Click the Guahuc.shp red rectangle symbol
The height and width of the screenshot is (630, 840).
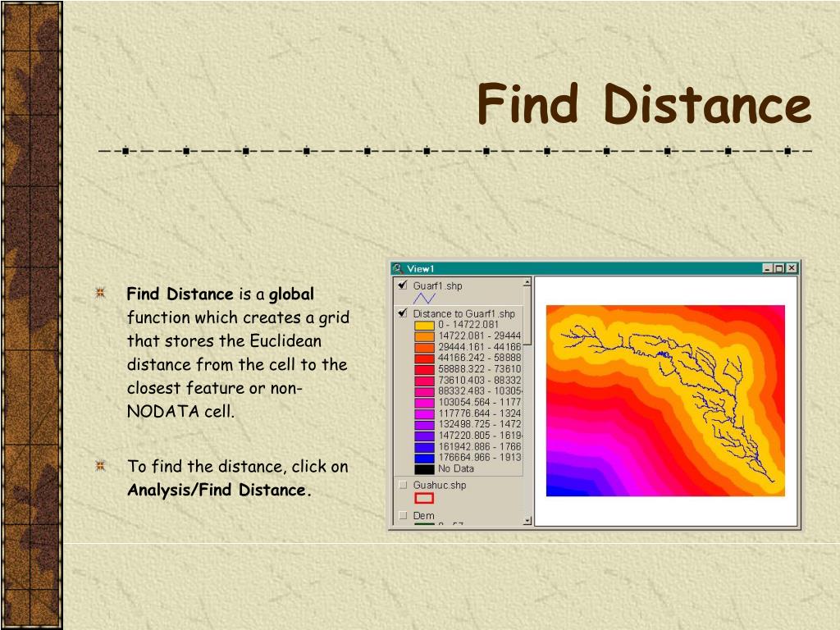point(424,498)
